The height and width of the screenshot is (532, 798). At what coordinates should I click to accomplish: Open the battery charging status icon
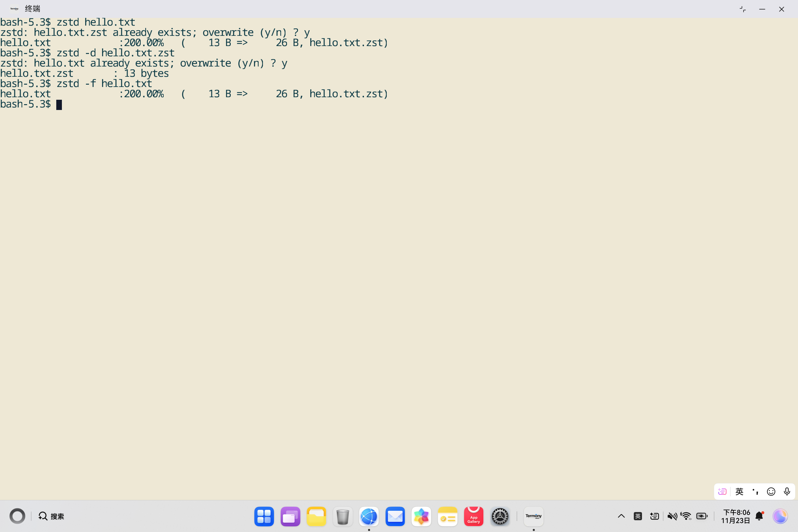(x=702, y=516)
